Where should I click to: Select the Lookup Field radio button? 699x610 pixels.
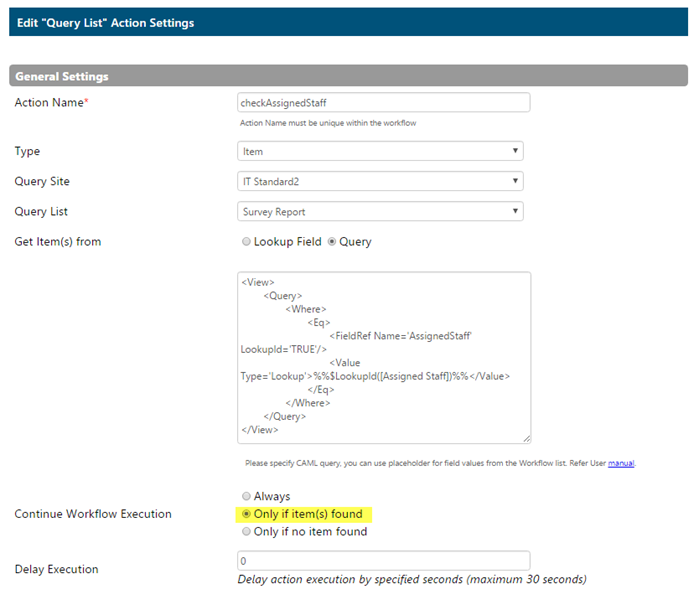coord(246,242)
